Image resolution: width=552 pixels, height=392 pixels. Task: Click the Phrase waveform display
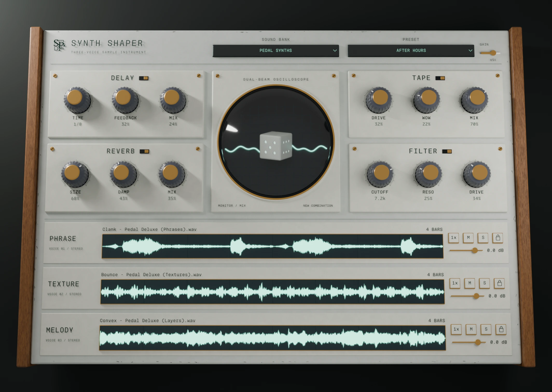tap(273, 246)
